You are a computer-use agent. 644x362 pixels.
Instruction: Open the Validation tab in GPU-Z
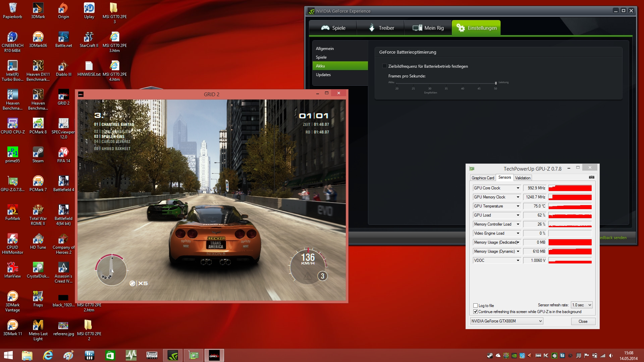click(x=523, y=178)
